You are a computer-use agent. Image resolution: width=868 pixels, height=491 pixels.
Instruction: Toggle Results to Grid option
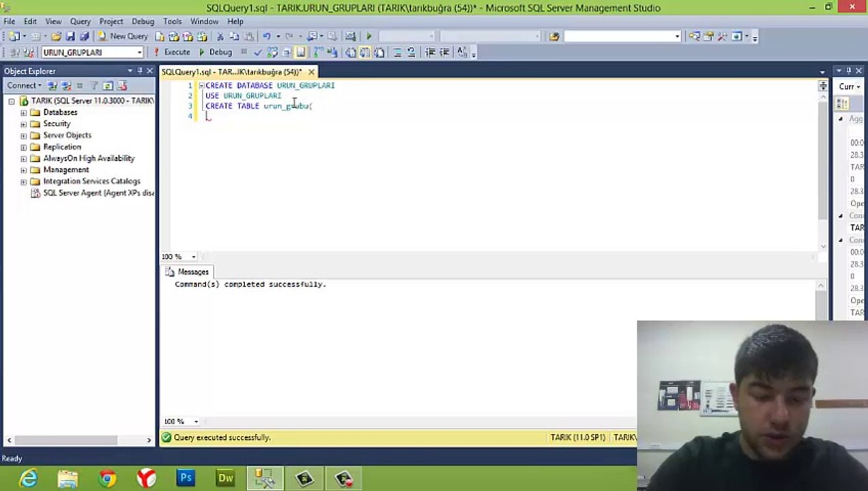coord(364,52)
